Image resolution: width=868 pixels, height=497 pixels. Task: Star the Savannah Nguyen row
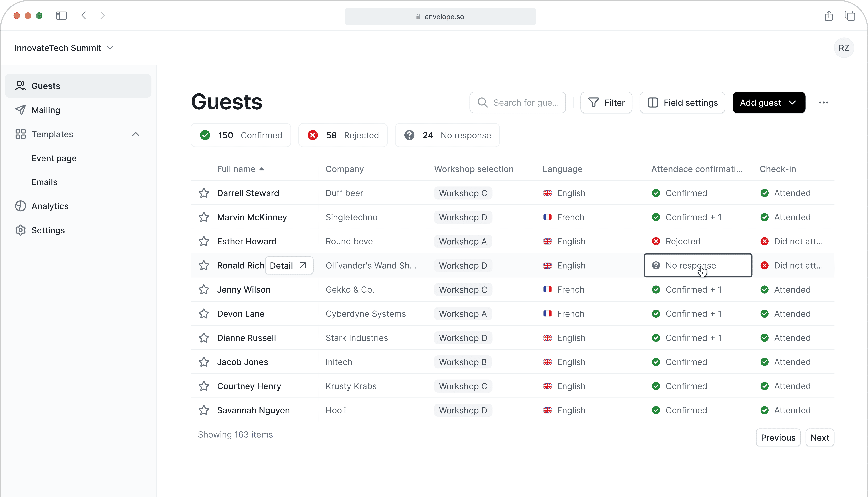coord(204,410)
